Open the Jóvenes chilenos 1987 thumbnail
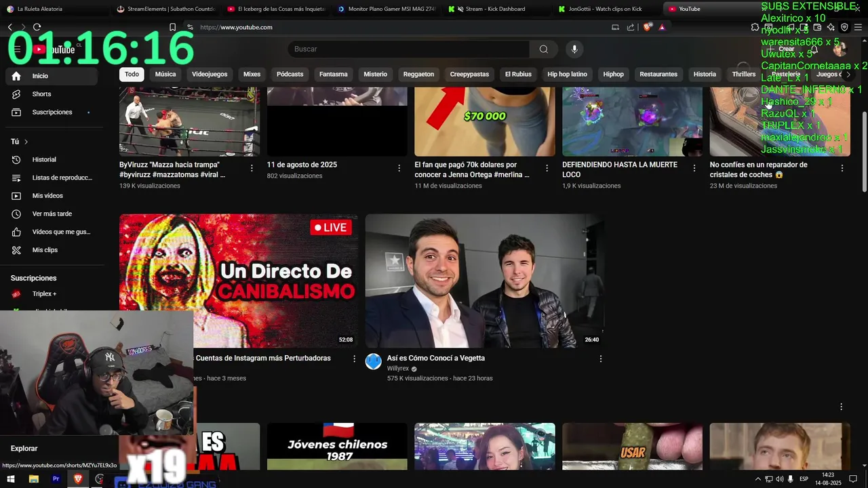868x488 pixels. click(x=337, y=446)
